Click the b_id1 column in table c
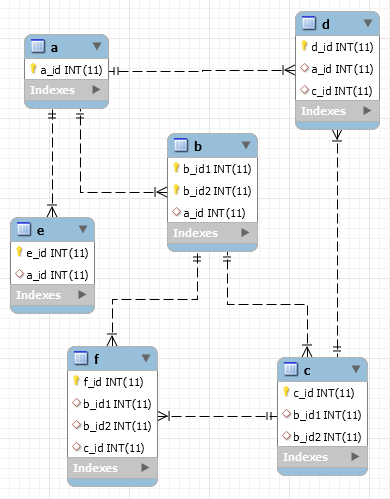Image resolution: width=390 pixels, height=499 pixels. click(x=322, y=415)
